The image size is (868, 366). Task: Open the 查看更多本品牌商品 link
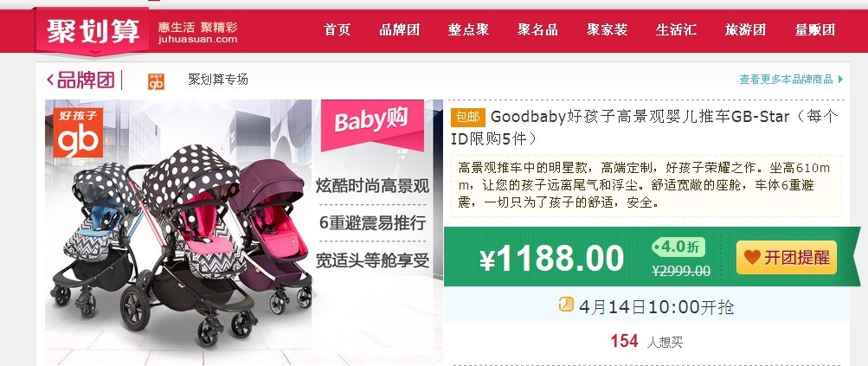786,80
